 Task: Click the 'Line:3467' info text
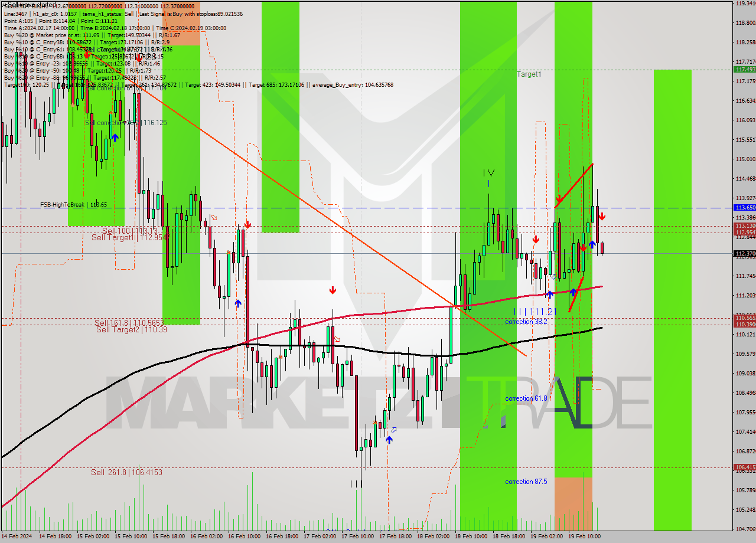15,14
